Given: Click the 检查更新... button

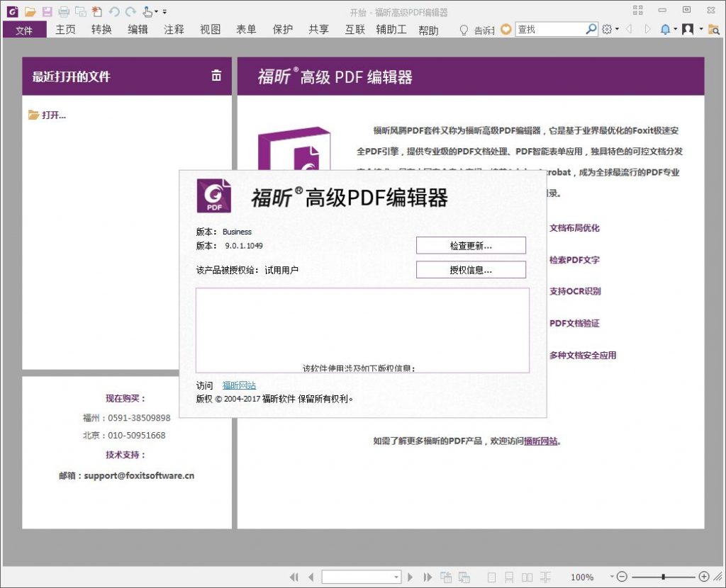Looking at the screenshot, I should click(x=471, y=246).
